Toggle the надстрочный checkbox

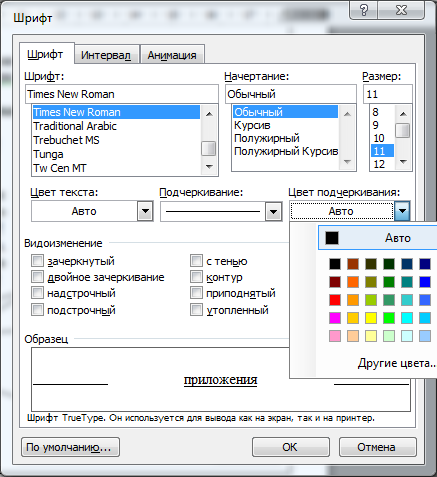pyautogui.click(x=37, y=293)
